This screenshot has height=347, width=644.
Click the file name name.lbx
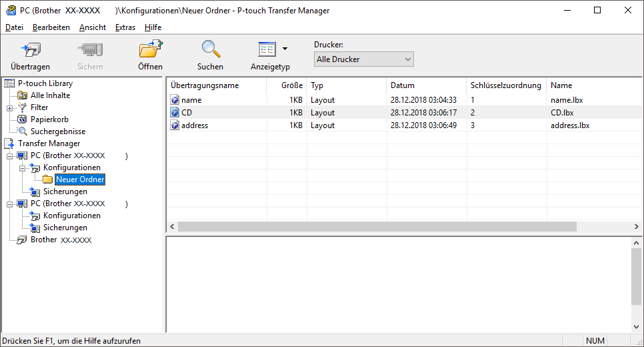pyautogui.click(x=567, y=100)
